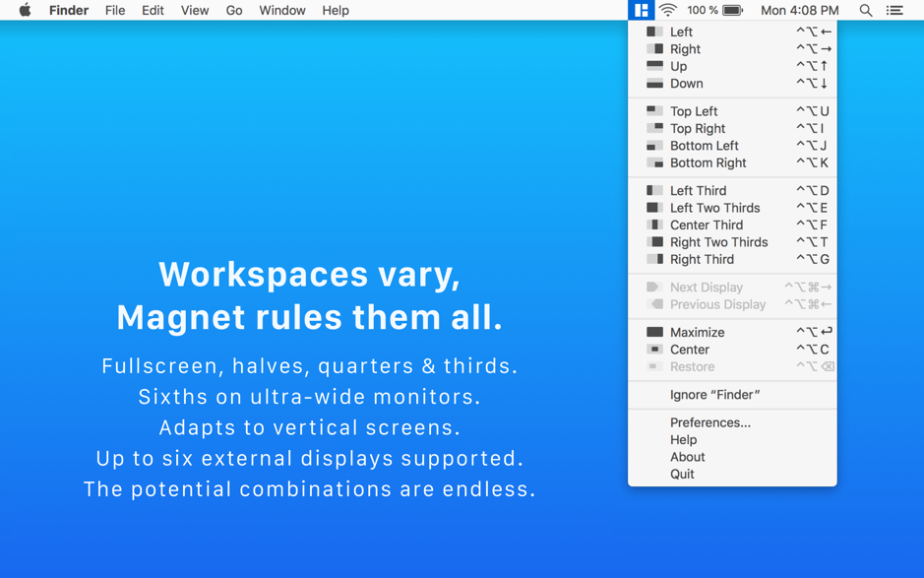Expand the Finder File menu
924x578 pixels.
coord(115,11)
